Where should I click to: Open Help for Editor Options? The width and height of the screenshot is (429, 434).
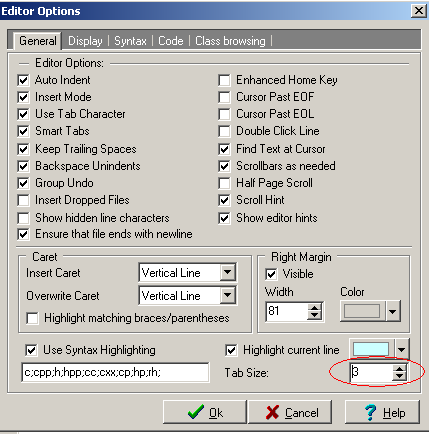tap(382, 412)
